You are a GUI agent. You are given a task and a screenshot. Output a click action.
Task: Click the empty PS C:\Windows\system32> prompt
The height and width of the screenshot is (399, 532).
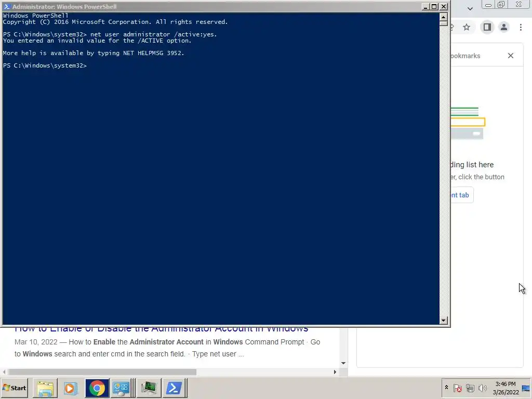[x=45, y=65]
